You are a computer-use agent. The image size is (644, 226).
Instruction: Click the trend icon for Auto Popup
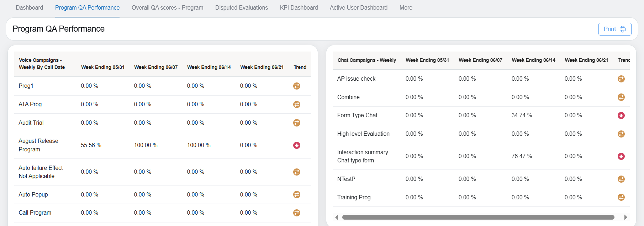pos(296,194)
